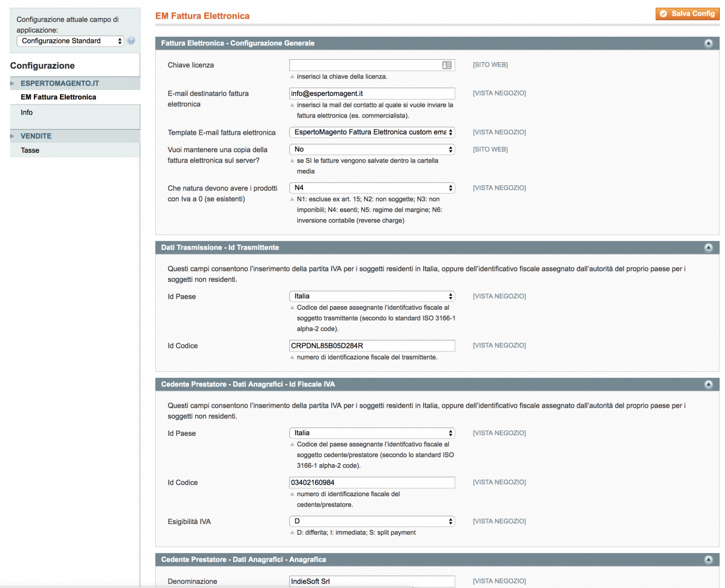The width and height of the screenshot is (725, 588).
Task: Click 'numero di identificazione fiscale del trasmittente' hint
Action: [x=367, y=357]
